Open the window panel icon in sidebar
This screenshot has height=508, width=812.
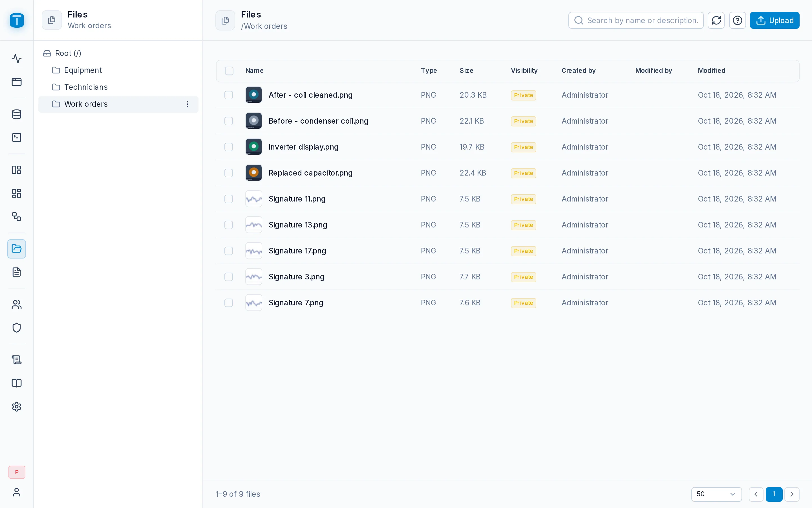point(16,82)
